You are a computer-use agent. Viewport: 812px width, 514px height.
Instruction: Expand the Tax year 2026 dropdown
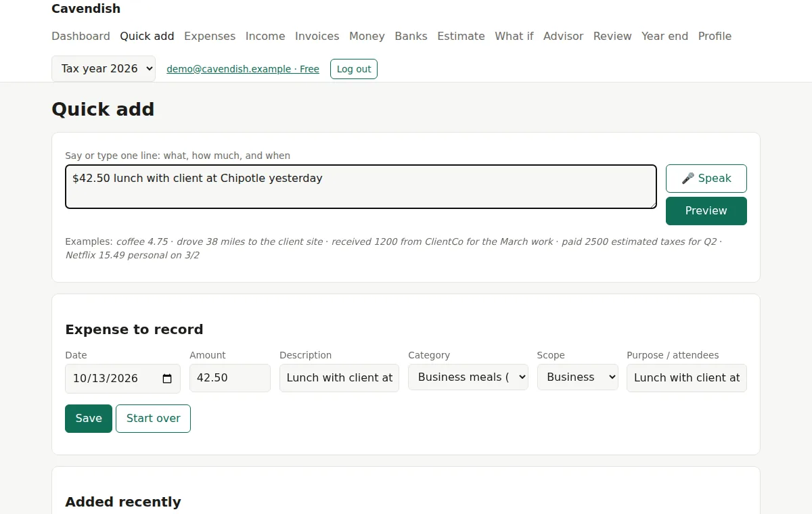click(104, 68)
